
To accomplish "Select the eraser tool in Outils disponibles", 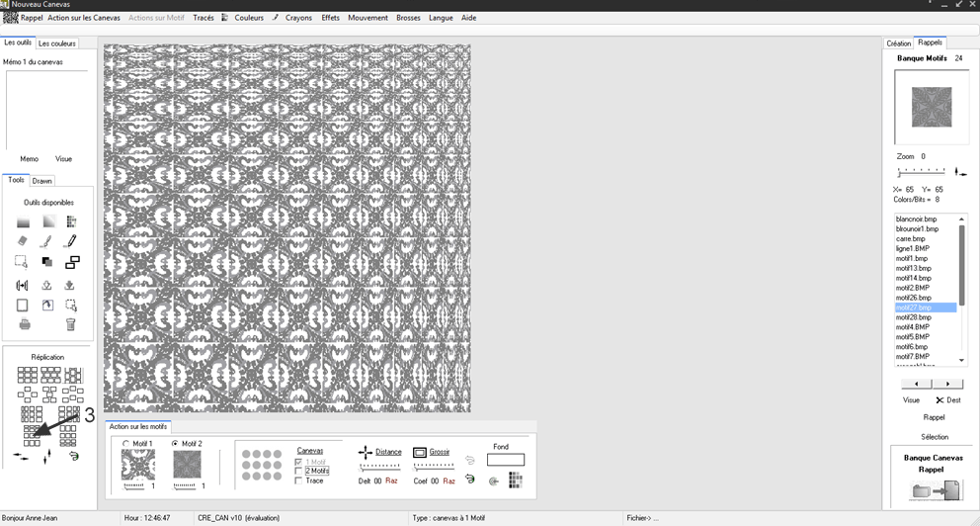I will [23, 240].
